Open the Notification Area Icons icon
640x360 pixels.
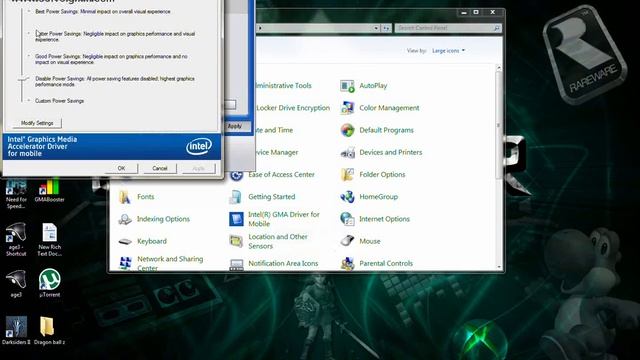[236, 264]
